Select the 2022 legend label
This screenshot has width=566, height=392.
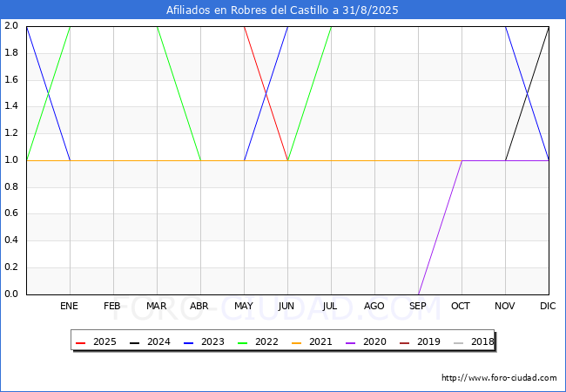266,341
